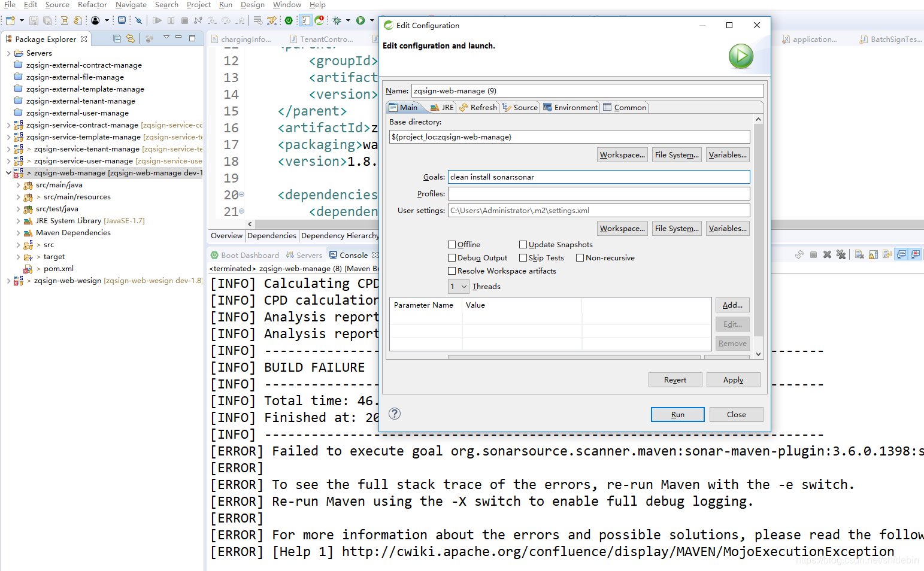Click the Step Return toolbar icon
This screenshot has width=924, height=571.
pyautogui.click(x=240, y=20)
